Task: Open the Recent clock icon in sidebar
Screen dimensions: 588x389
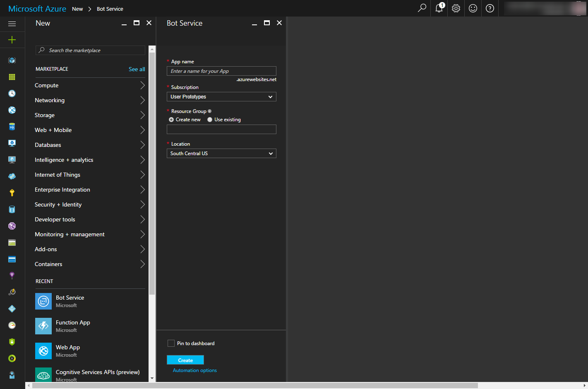Action: tap(12, 94)
